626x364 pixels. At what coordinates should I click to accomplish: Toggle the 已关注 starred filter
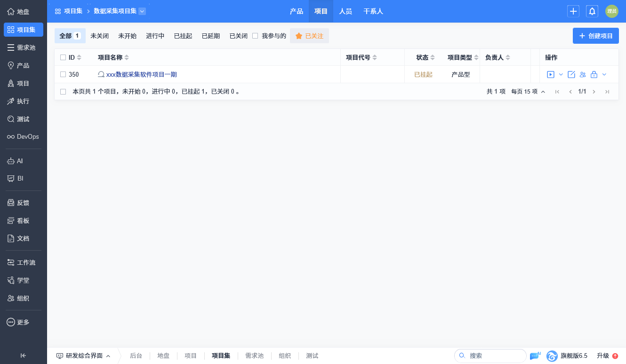coord(309,36)
